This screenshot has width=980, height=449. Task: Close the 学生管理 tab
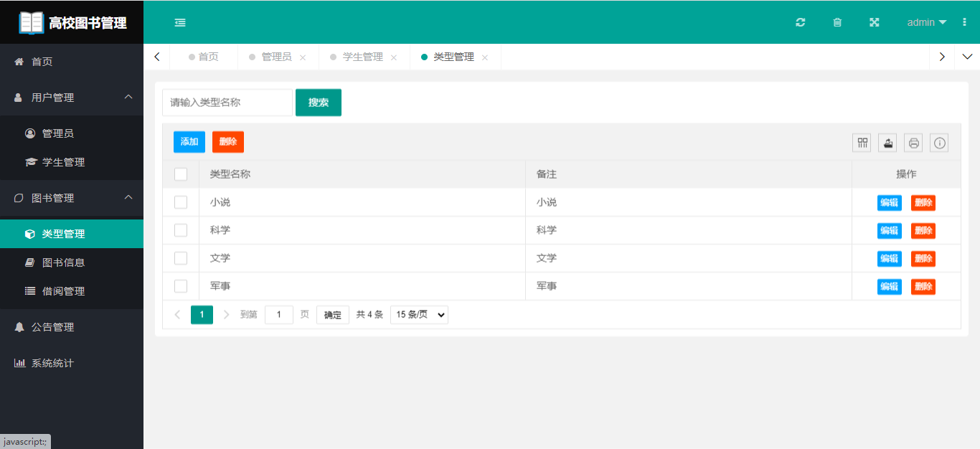coord(394,57)
